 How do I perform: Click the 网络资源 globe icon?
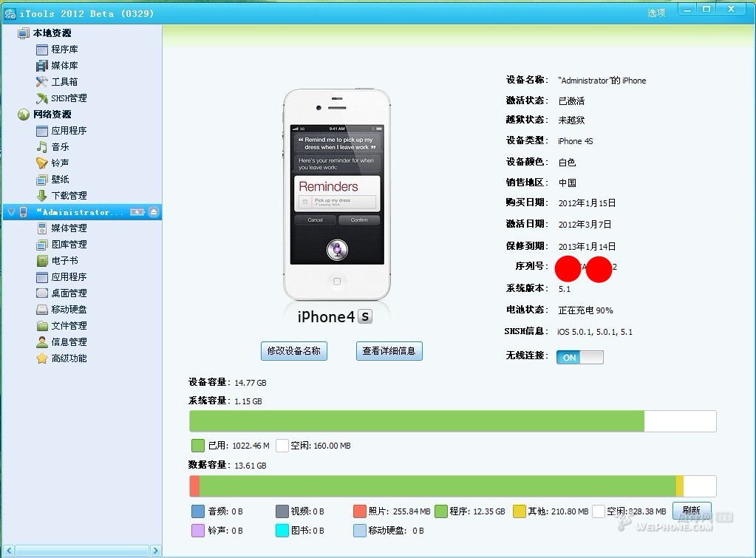(x=24, y=115)
